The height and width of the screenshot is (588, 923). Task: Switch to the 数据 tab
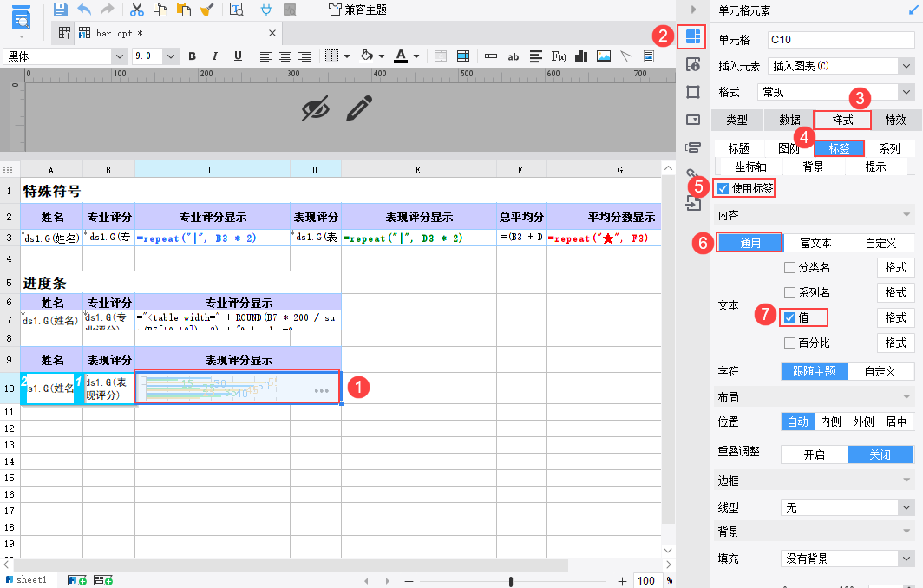pos(789,120)
